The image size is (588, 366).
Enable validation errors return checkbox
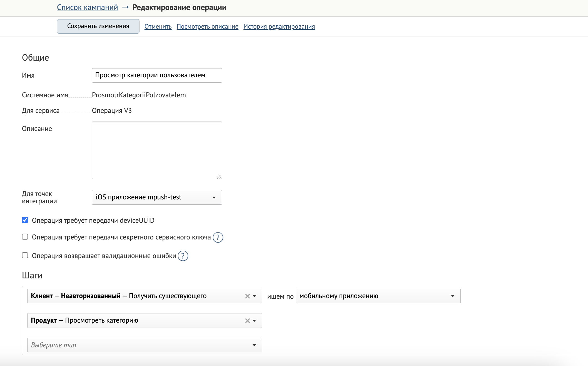25,256
